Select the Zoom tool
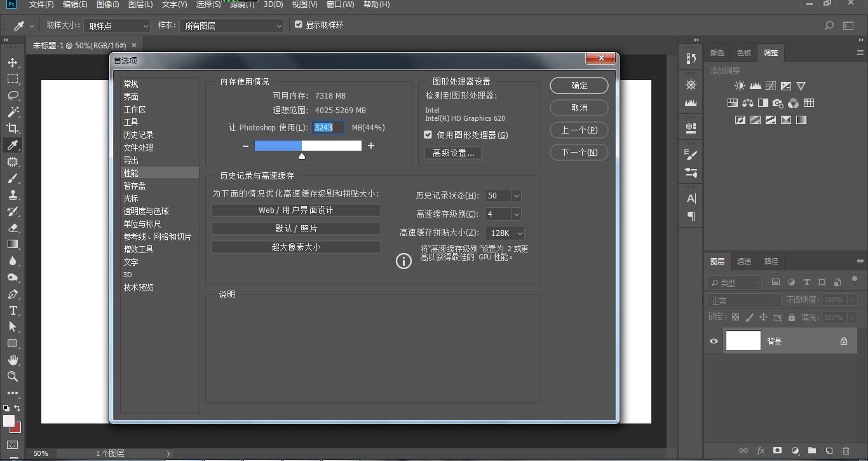868x461 pixels. (x=12, y=376)
